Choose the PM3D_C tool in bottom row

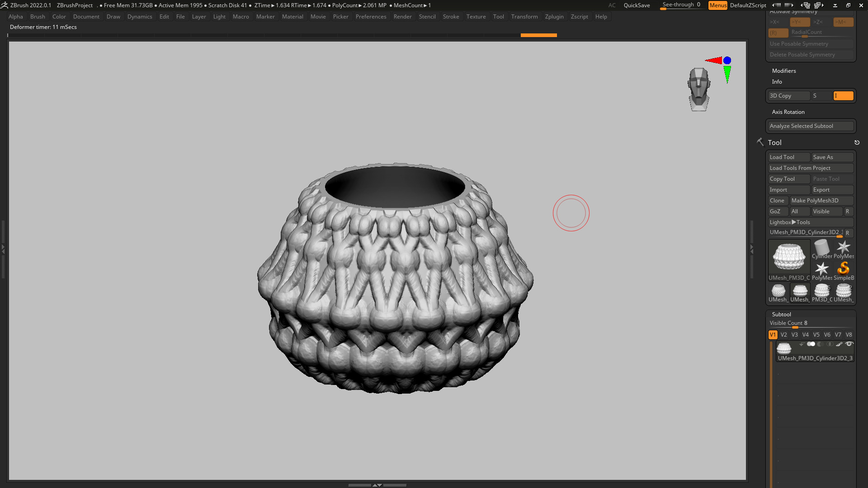click(x=822, y=293)
